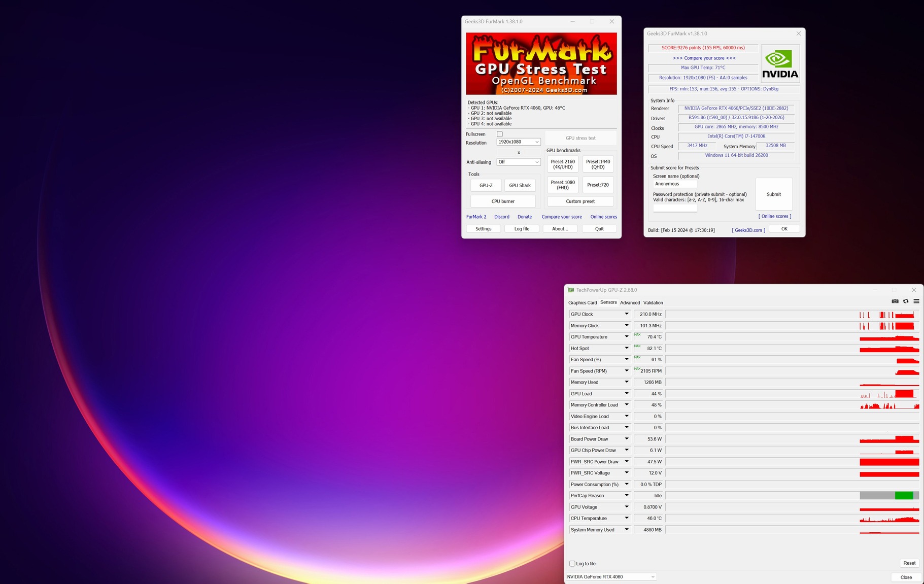Visit the [ Geeks3D.com ] link
This screenshot has height=584, width=924.
[748, 230]
